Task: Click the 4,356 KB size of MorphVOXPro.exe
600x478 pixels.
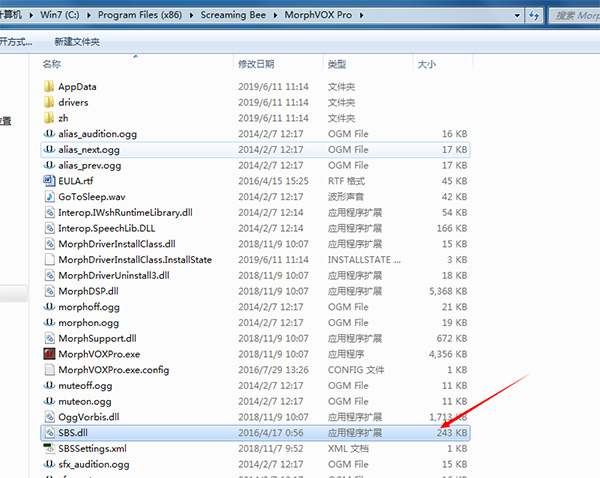Action: (x=448, y=354)
